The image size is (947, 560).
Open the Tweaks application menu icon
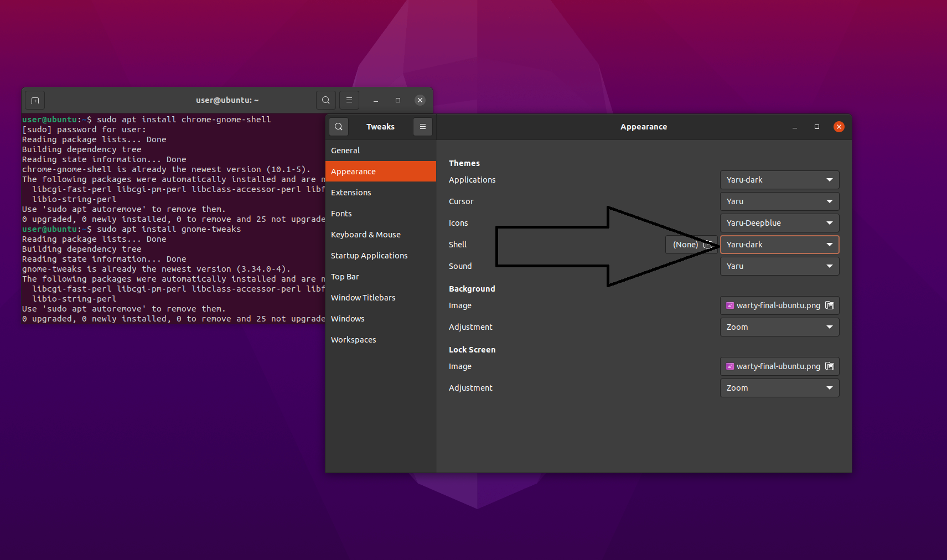[x=422, y=127]
